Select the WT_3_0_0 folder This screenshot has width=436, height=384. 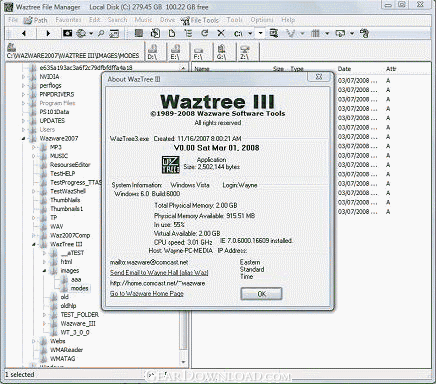tap(75, 332)
